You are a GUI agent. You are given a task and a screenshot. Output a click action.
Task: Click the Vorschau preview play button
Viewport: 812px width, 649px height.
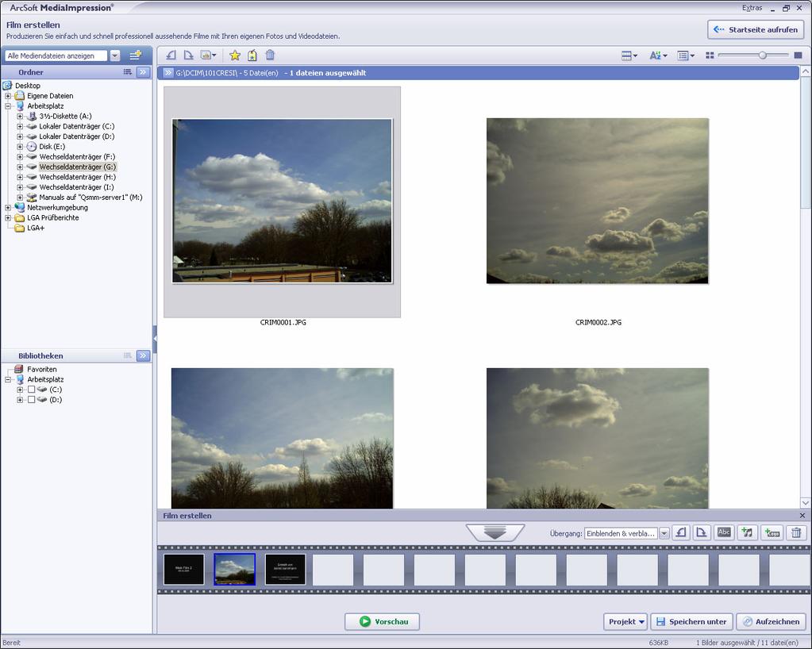click(382, 621)
